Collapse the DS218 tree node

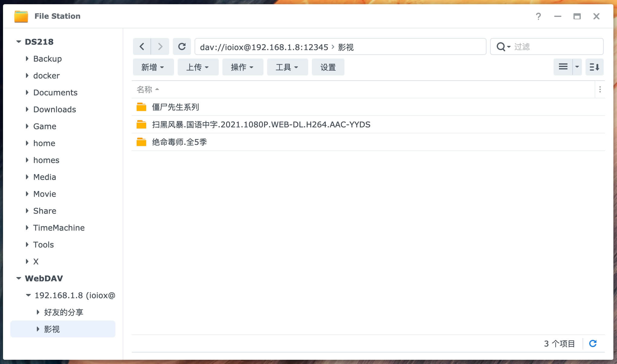coord(19,42)
